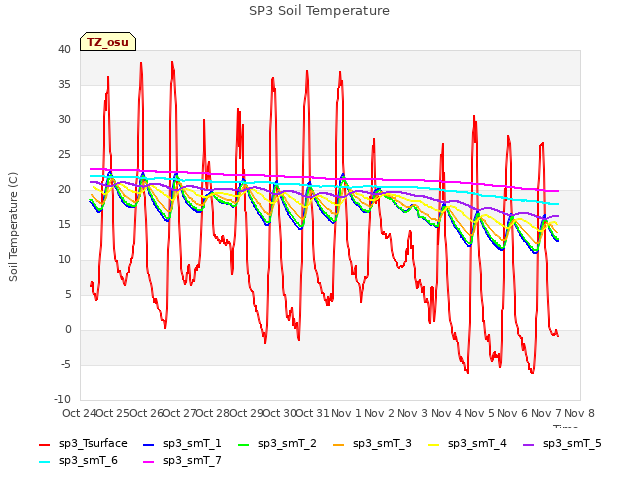
Task: Click the sp3_smT_2 legend label
Action: click(287, 444)
